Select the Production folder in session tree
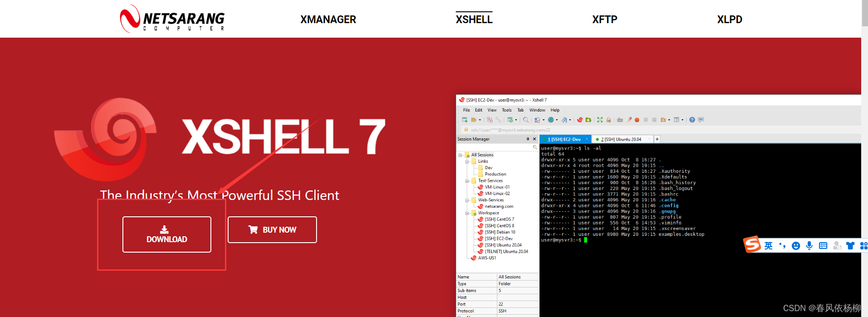Viewport: 868px width, 317px height. click(495, 174)
